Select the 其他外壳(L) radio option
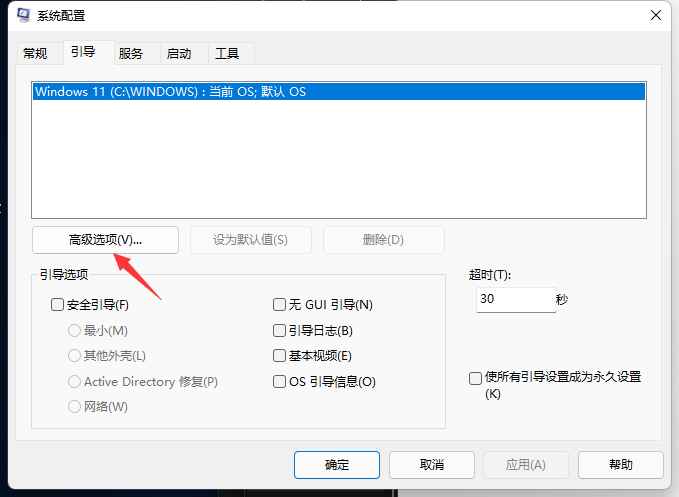Screen dimensions: 679x497 pyautogui.click(x=74, y=356)
